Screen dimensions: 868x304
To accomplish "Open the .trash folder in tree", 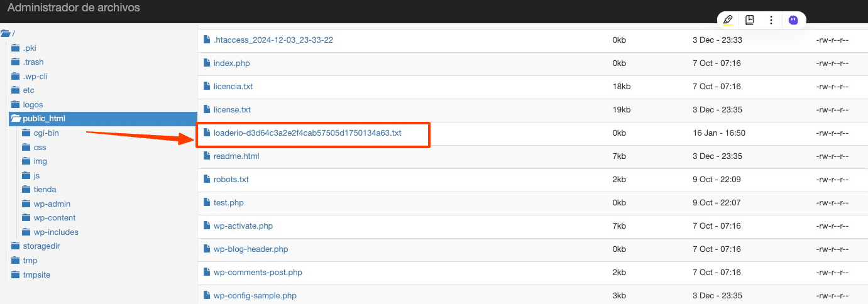I will [x=33, y=62].
